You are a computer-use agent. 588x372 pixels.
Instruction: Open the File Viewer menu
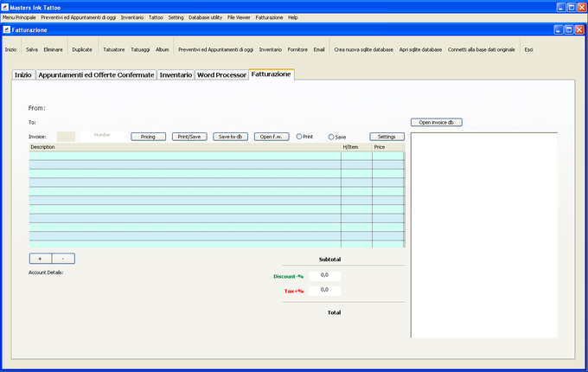coord(239,17)
